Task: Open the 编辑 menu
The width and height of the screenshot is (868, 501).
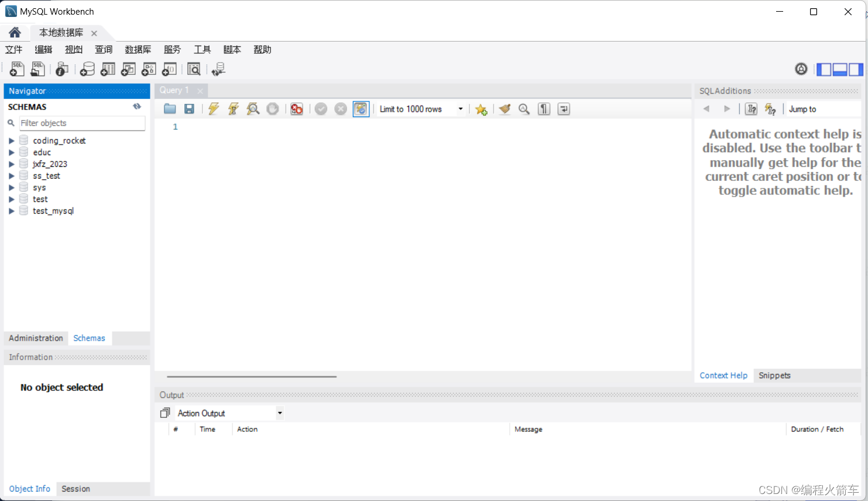Action: (43, 50)
